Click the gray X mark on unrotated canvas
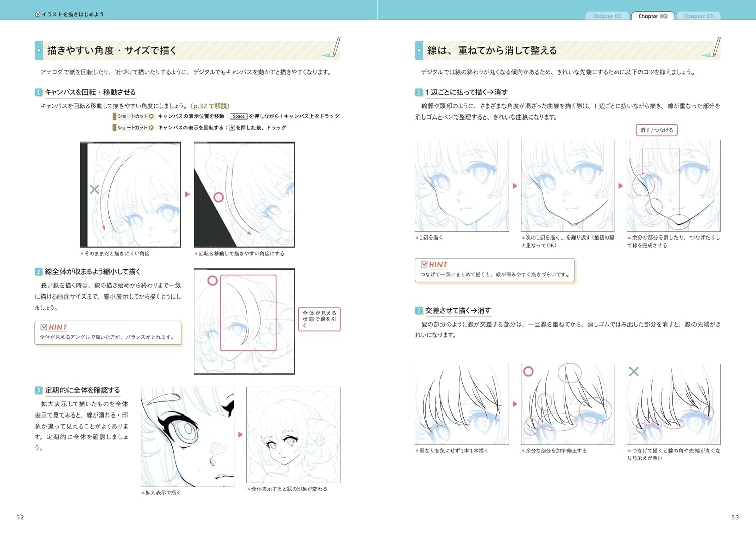756x534 pixels. 94,189
